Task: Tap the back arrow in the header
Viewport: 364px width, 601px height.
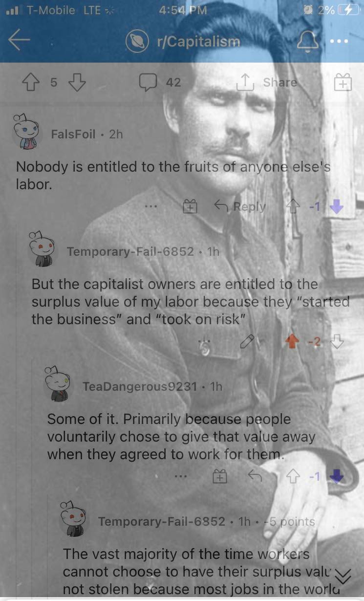Action: 19,41
